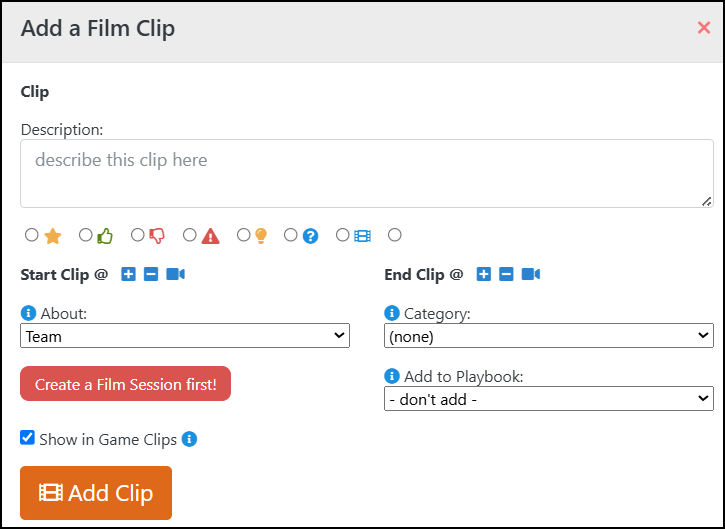Click the video camera icon beside End Clip @
Viewport: 725px width, 529px height.
click(x=531, y=274)
